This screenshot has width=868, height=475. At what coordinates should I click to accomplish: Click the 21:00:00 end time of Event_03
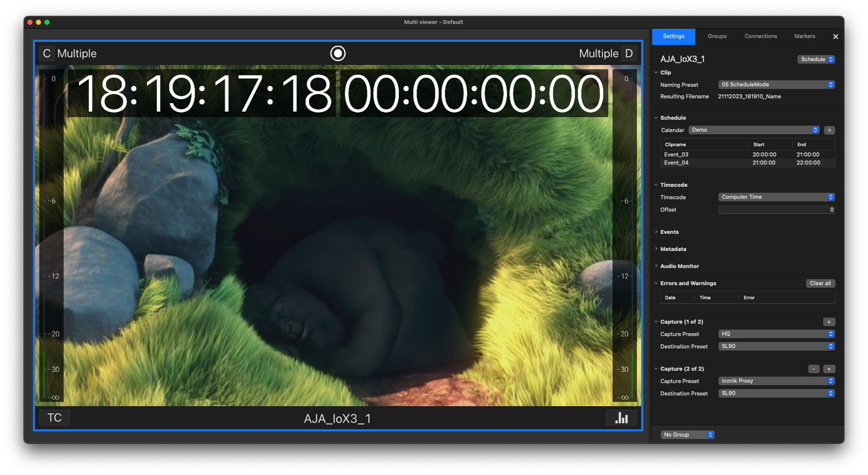pos(808,155)
